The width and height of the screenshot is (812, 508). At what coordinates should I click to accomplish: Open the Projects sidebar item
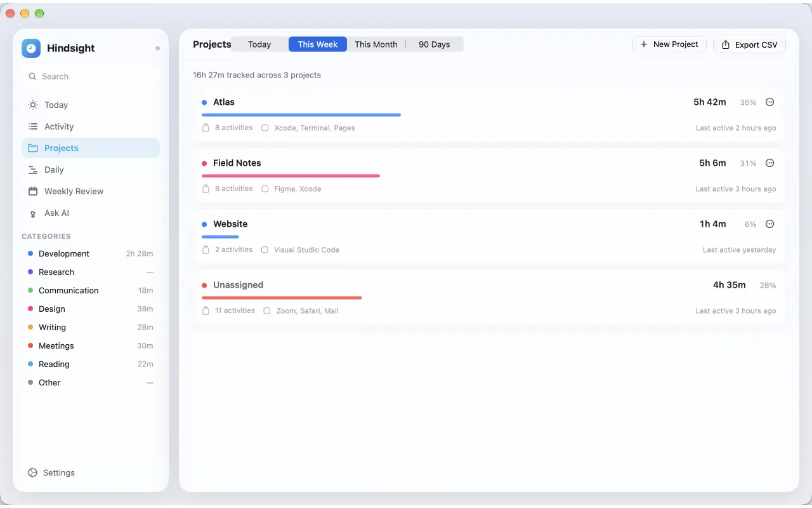pyautogui.click(x=91, y=148)
